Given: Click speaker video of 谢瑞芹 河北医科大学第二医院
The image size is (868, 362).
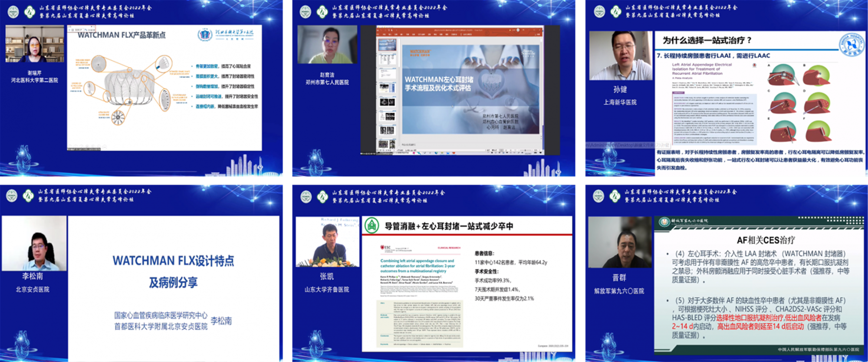Looking at the screenshot, I should click(x=35, y=44).
